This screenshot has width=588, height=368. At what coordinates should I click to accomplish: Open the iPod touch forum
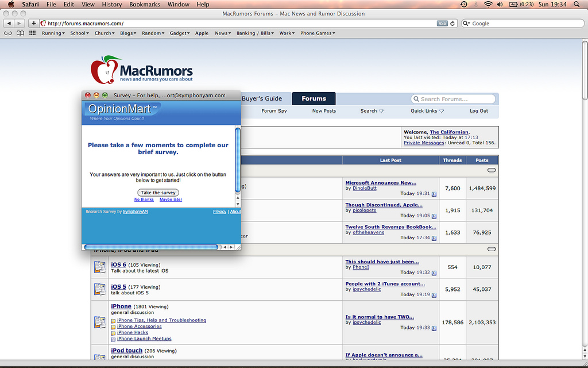coord(127,350)
